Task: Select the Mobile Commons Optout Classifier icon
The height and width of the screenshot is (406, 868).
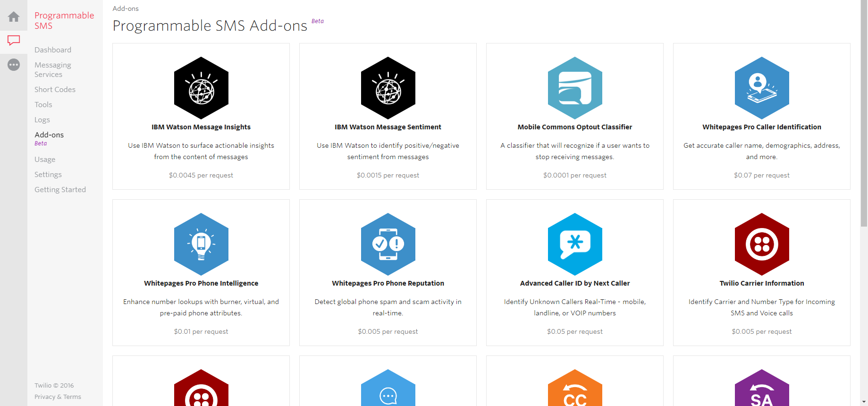Action: (x=575, y=88)
